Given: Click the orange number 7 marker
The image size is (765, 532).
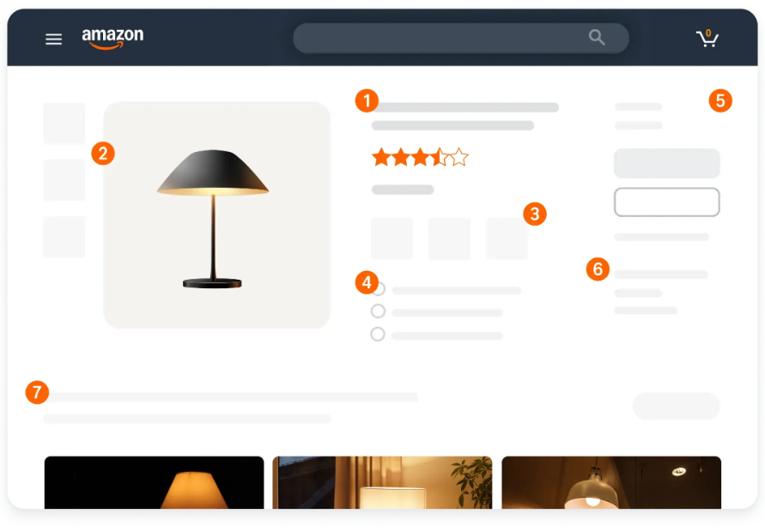Looking at the screenshot, I should (x=37, y=392).
